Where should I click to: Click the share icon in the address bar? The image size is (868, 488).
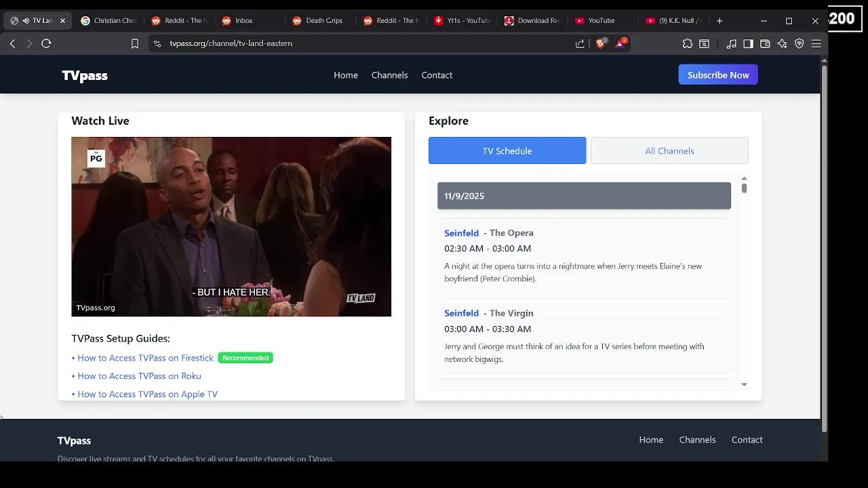580,43
